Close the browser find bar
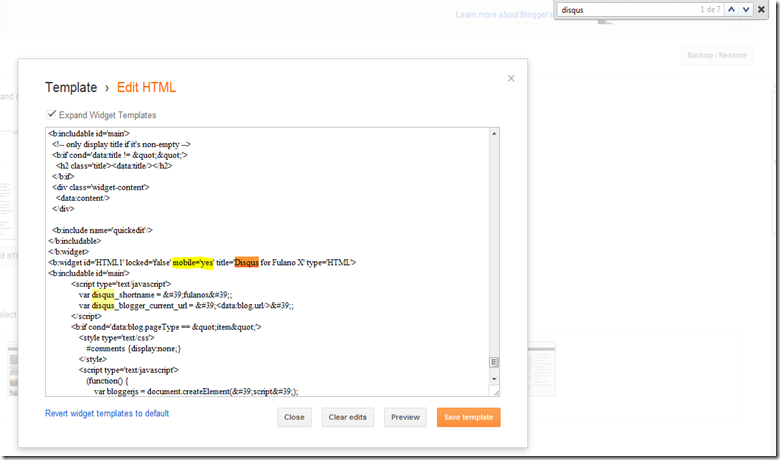The image size is (780, 460). tap(761, 9)
